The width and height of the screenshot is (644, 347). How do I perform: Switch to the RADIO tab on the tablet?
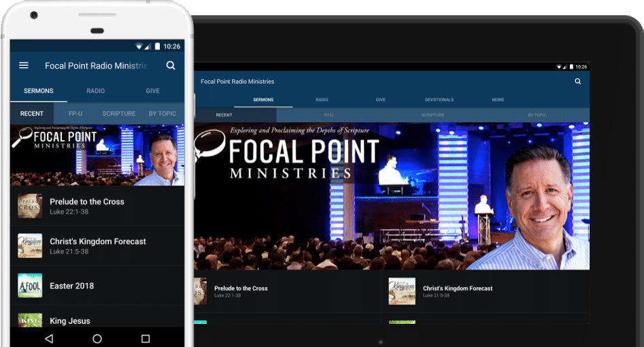point(322,100)
